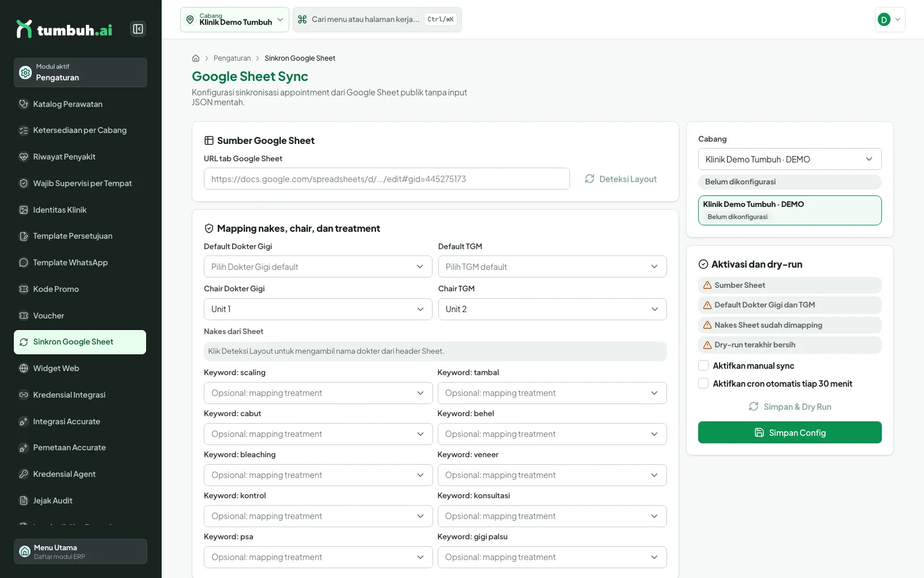Click the Kredensial Agent key icon
The image size is (924, 578).
point(24,474)
